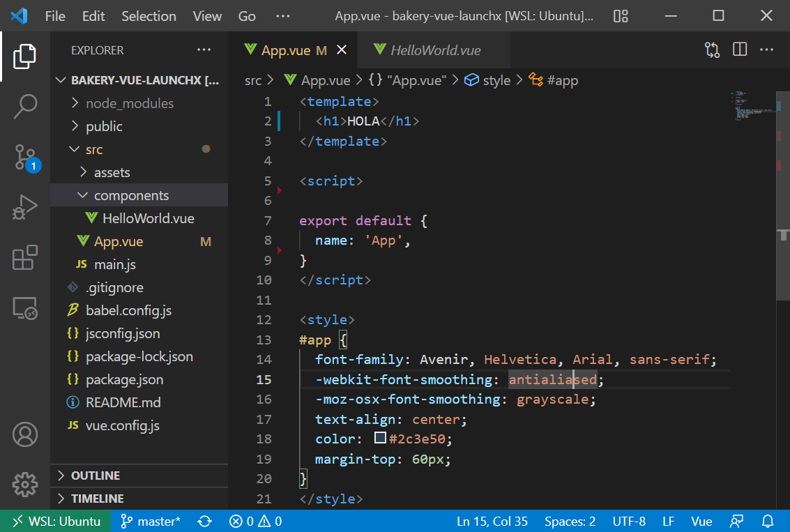Screen dimensions: 790x532
Task: Click style in the breadcrumb
Action: 487,81
